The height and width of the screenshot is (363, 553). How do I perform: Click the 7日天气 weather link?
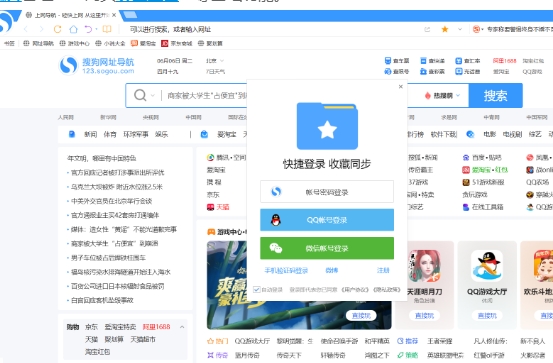pos(215,72)
